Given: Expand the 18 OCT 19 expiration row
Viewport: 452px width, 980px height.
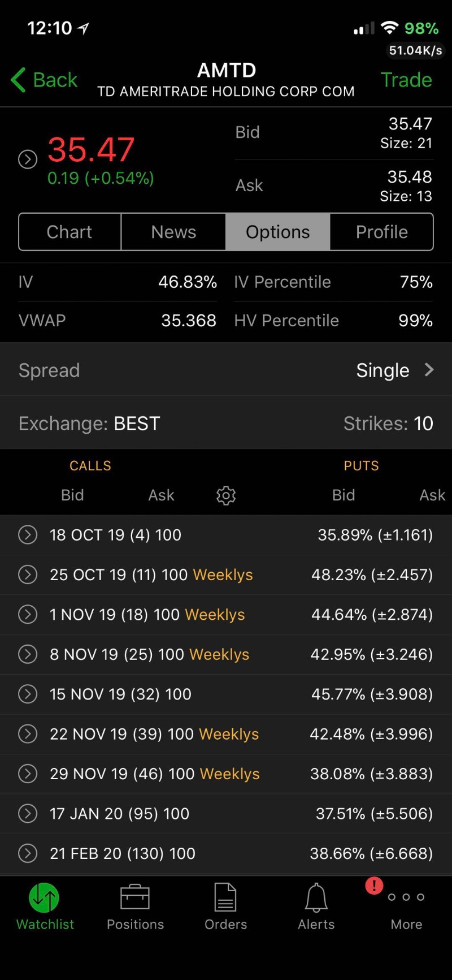Looking at the screenshot, I should tap(28, 534).
